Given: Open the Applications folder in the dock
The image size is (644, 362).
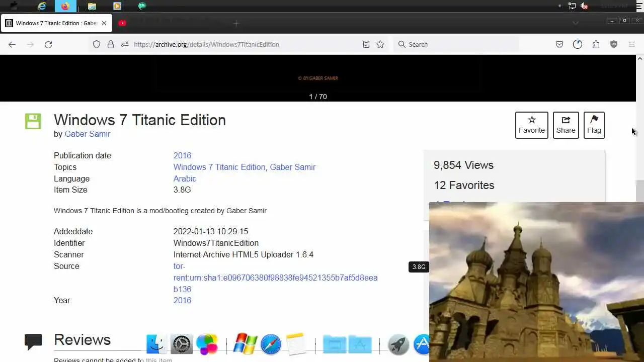Looking at the screenshot, I should 360,344.
